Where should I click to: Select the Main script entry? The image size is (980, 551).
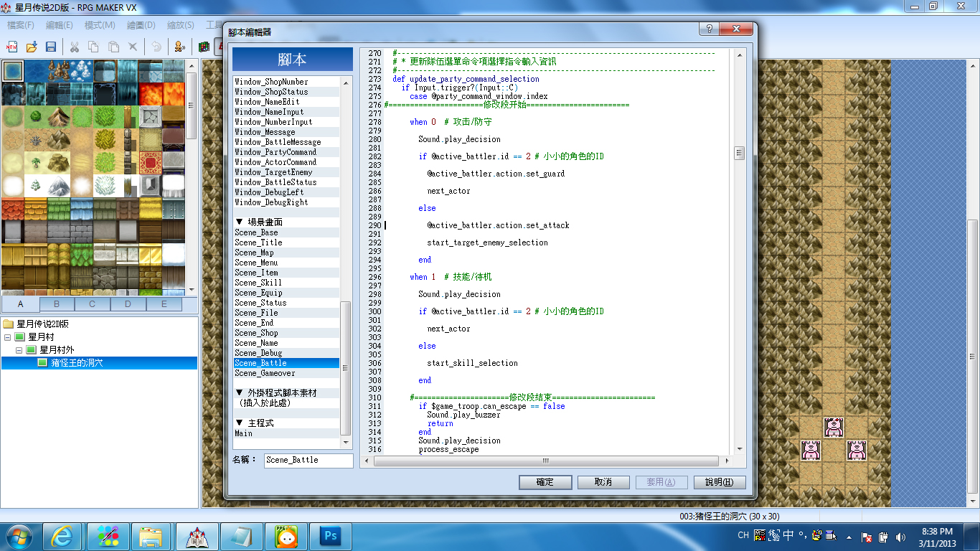coord(286,433)
